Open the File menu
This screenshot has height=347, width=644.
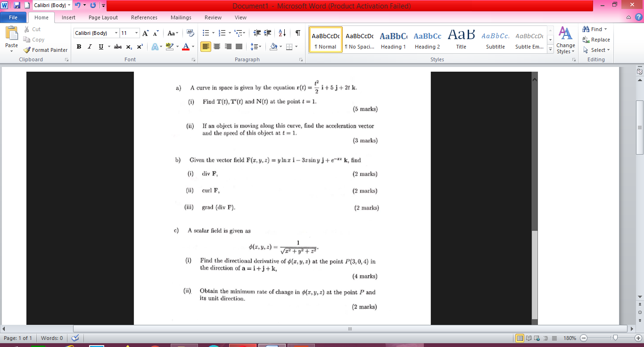(x=13, y=17)
